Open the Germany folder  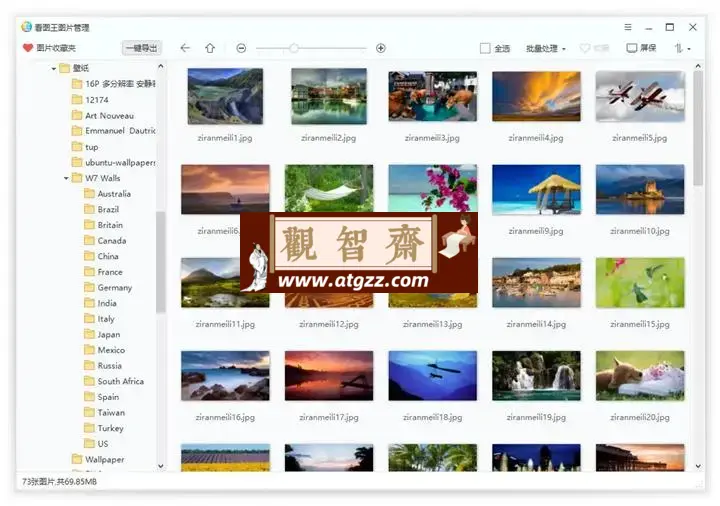click(108, 287)
